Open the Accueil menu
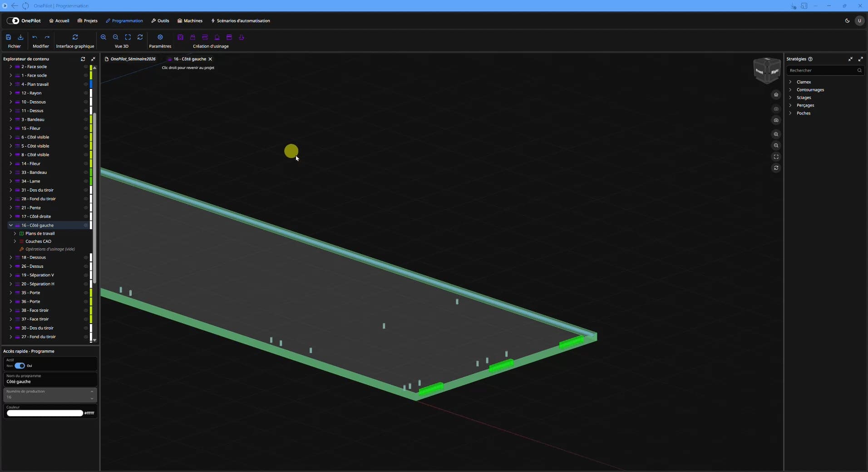This screenshot has height=472, width=868. point(59,21)
